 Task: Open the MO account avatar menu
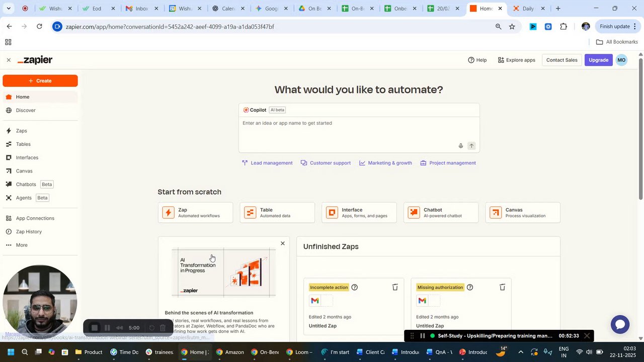click(x=621, y=60)
